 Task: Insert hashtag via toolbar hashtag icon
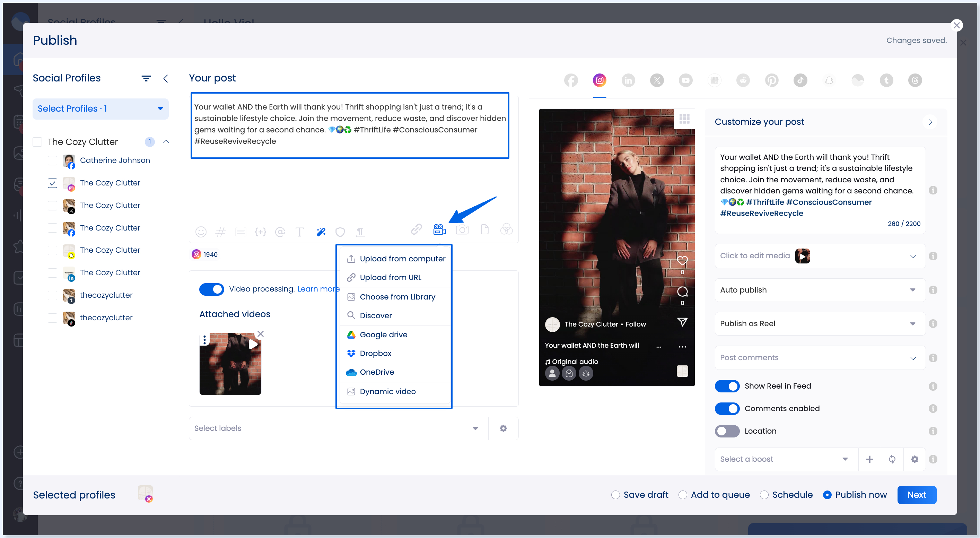[221, 231]
